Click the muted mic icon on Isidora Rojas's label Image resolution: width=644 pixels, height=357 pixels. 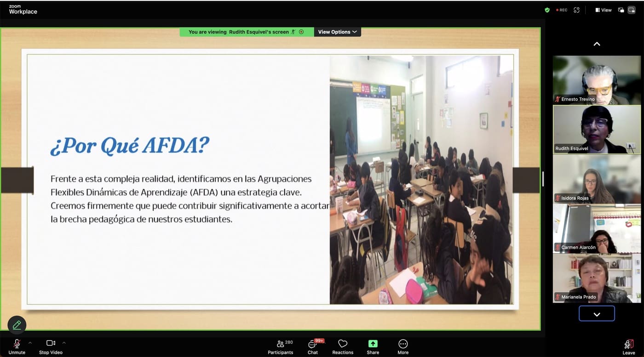tap(558, 198)
